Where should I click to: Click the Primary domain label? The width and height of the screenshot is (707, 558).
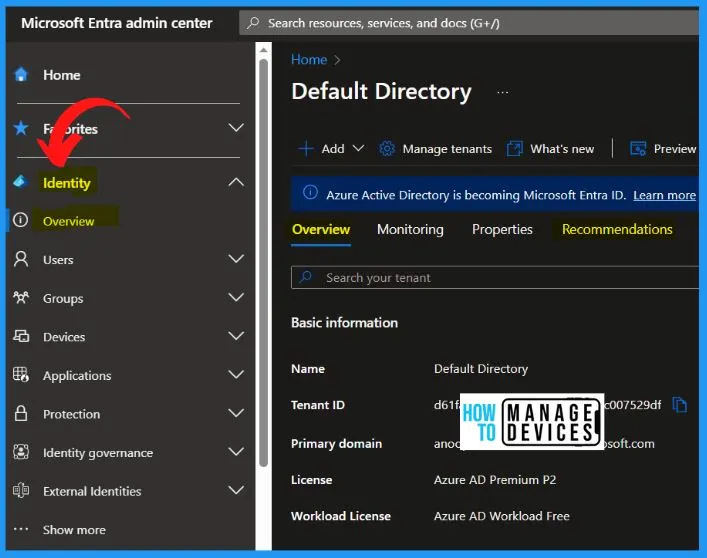336,444
